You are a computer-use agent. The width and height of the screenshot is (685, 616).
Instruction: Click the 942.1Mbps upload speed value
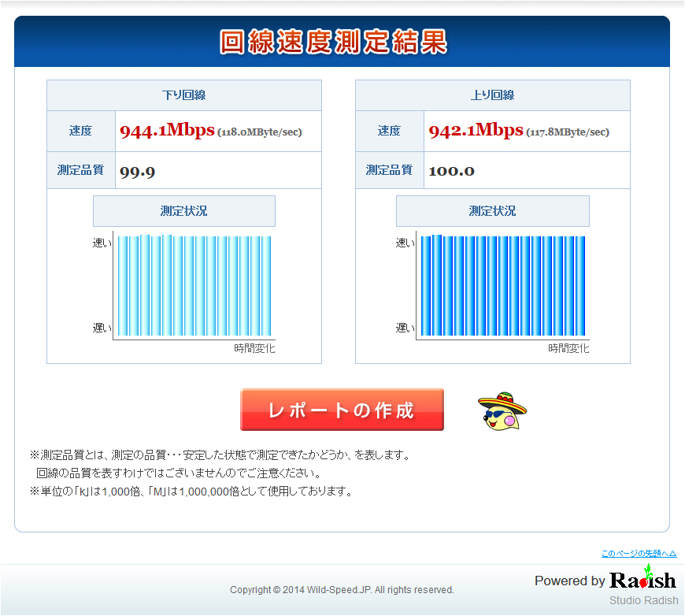pyautogui.click(x=476, y=131)
